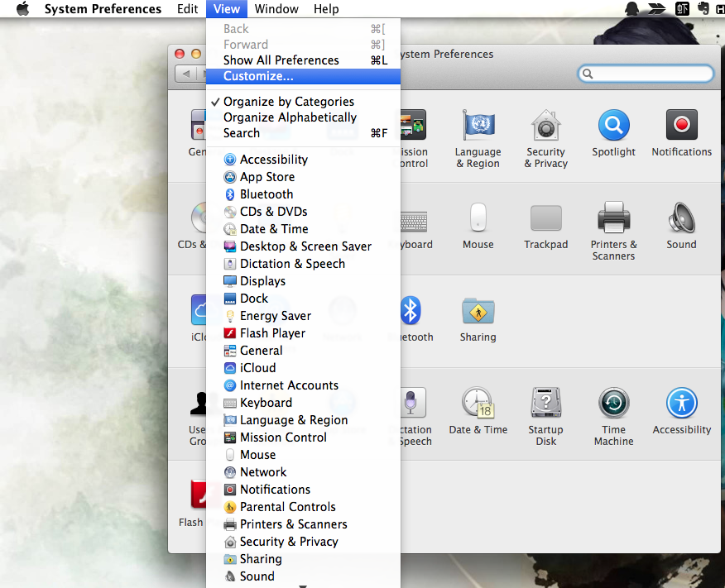Screen dimensions: 725x588
Task: Select checked Organize by Categories item
Action: (303, 102)
